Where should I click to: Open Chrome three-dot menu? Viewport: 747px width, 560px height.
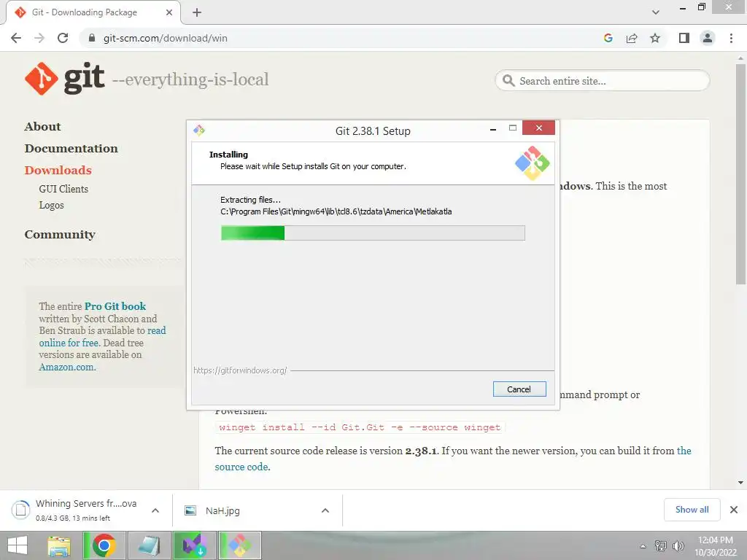pyautogui.click(x=731, y=38)
